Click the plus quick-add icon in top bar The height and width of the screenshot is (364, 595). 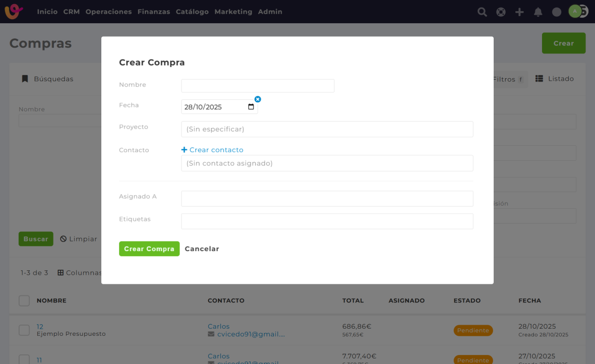(x=519, y=12)
